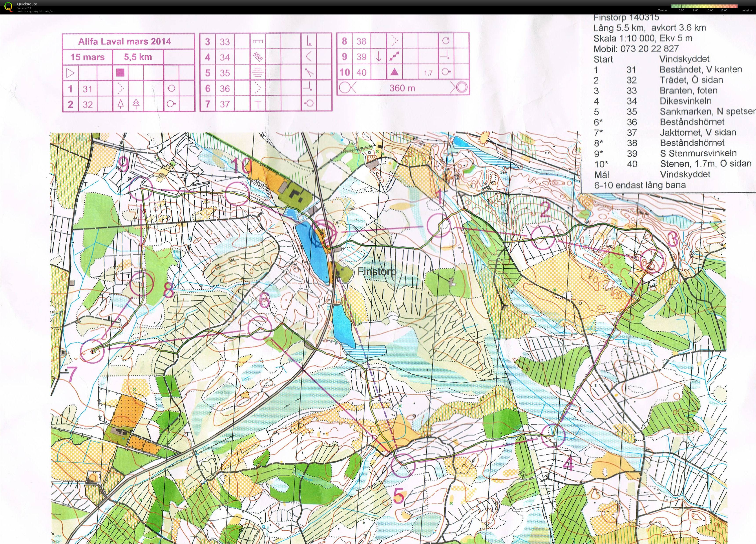Click control circle 4 on the map
Viewport: 756px width, 544px height.
(554, 435)
